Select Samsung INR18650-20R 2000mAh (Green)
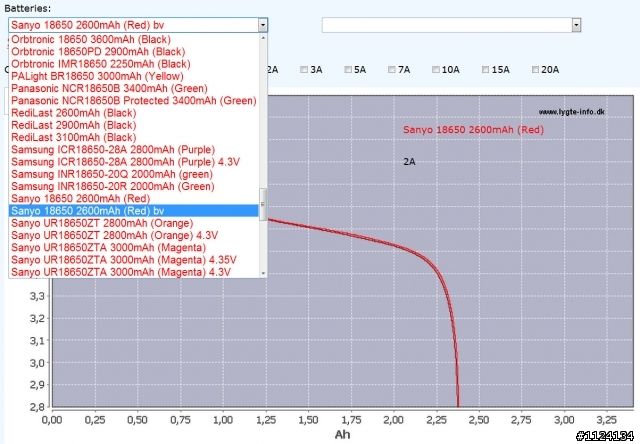 pos(133,186)
